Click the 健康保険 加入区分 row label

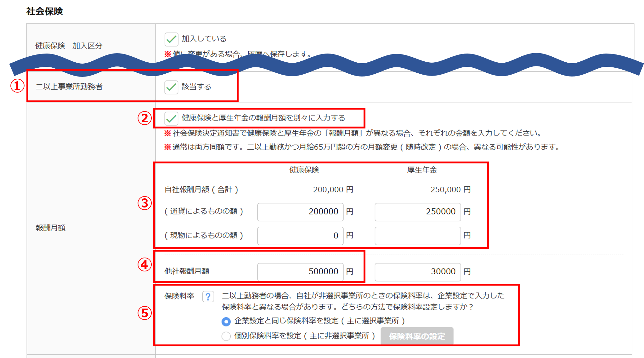point(69,46)
